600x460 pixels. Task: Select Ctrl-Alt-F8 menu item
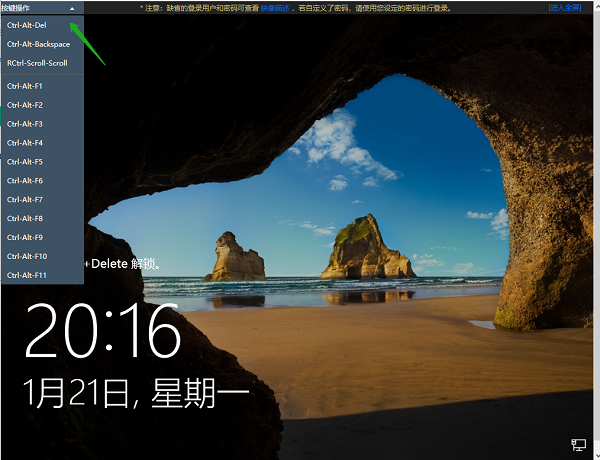pyautogui.click(x=25, y=218)
